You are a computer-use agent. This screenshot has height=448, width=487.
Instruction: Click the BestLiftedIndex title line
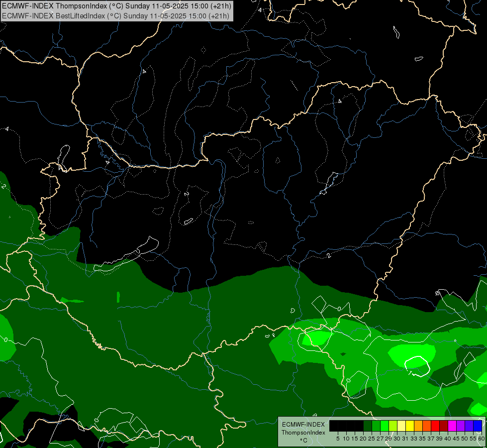pos(115,16)
